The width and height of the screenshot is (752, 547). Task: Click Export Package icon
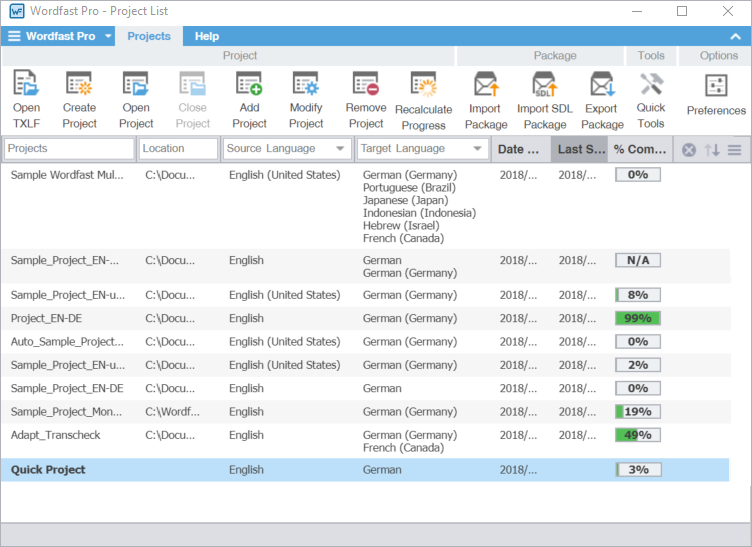click(602, 84)
